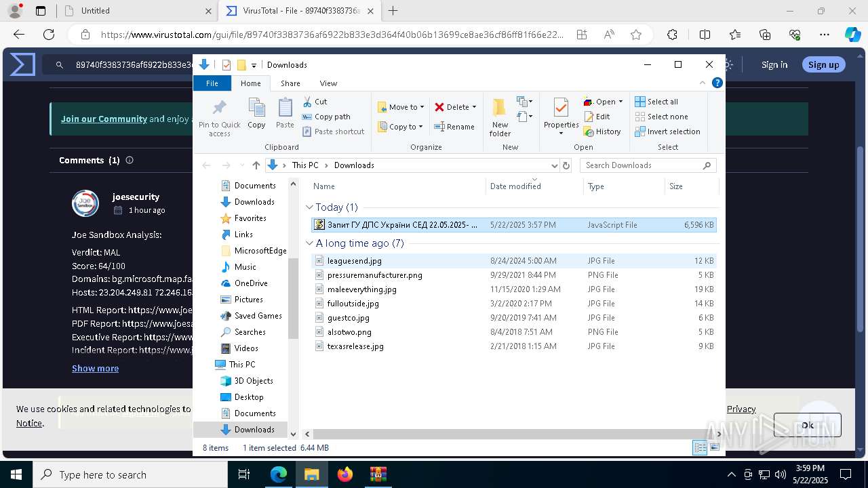Click navigation pane vertical scrollbar
The width and height of the screenshot is (868, 488).
(x=293, y=298)
